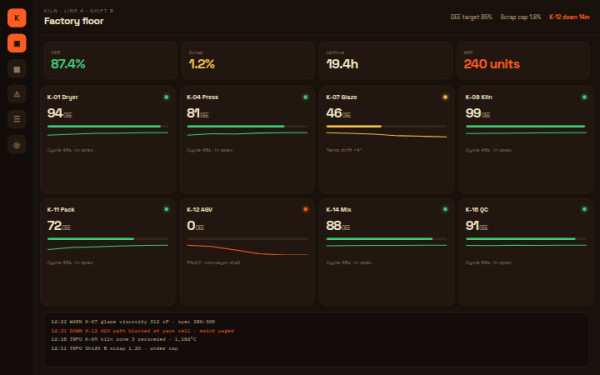This screenshot has width=600, height=375.
Task: Click the K-07 Glaze value '46'
Action: coord(334,113)
